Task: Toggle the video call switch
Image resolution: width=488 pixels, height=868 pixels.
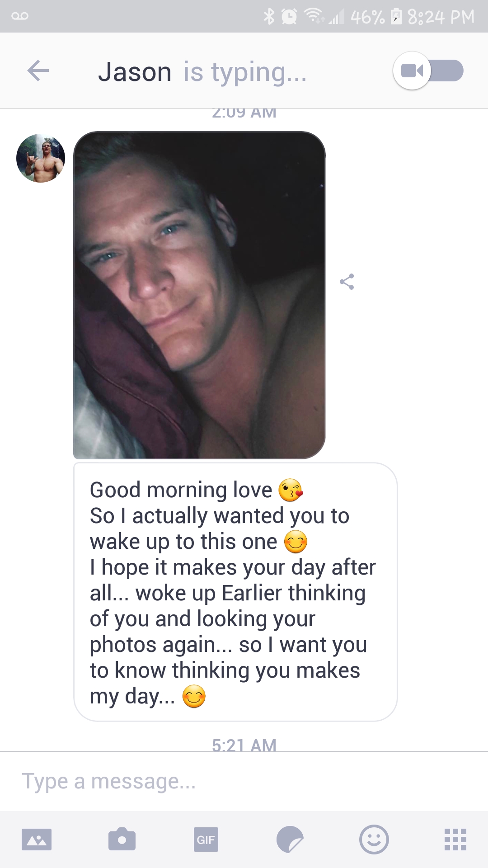Action: 428,71
